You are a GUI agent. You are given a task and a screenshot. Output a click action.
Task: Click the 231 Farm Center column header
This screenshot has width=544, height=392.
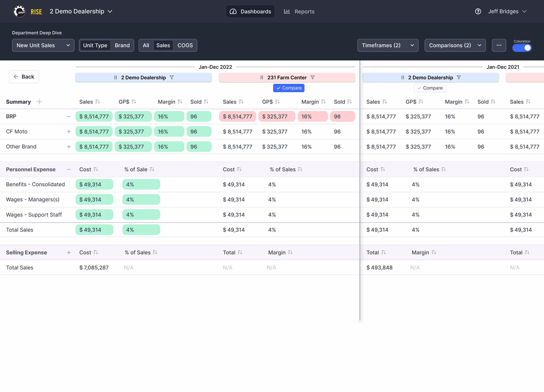coord(287,78)
